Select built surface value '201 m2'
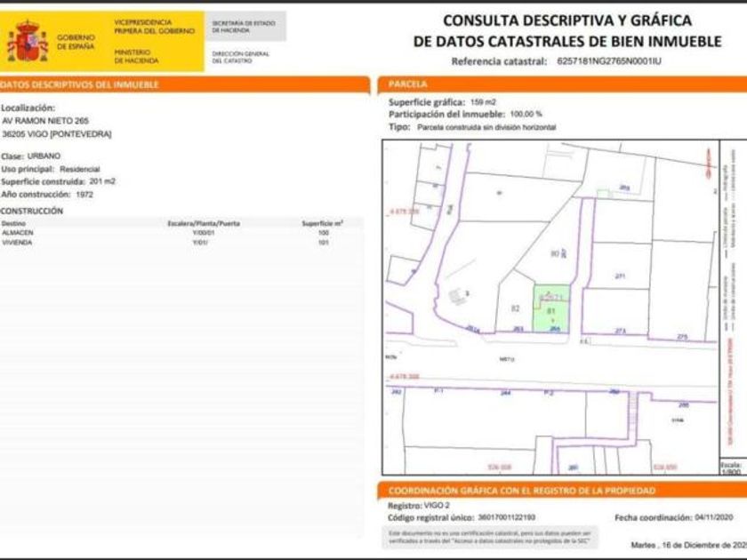This screenshot has height=560, width=747. click(102, 181)
